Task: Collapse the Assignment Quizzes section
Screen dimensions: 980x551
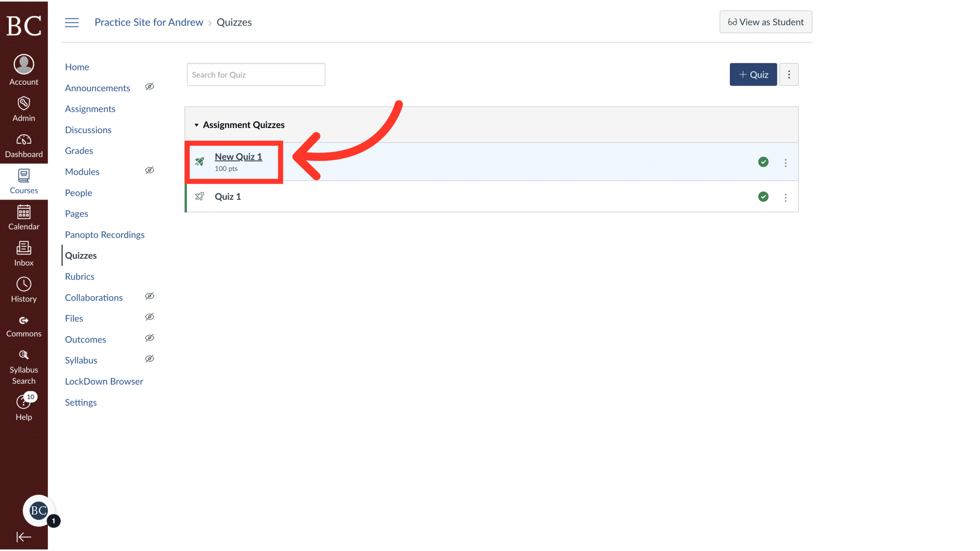Action: (197, 124)
